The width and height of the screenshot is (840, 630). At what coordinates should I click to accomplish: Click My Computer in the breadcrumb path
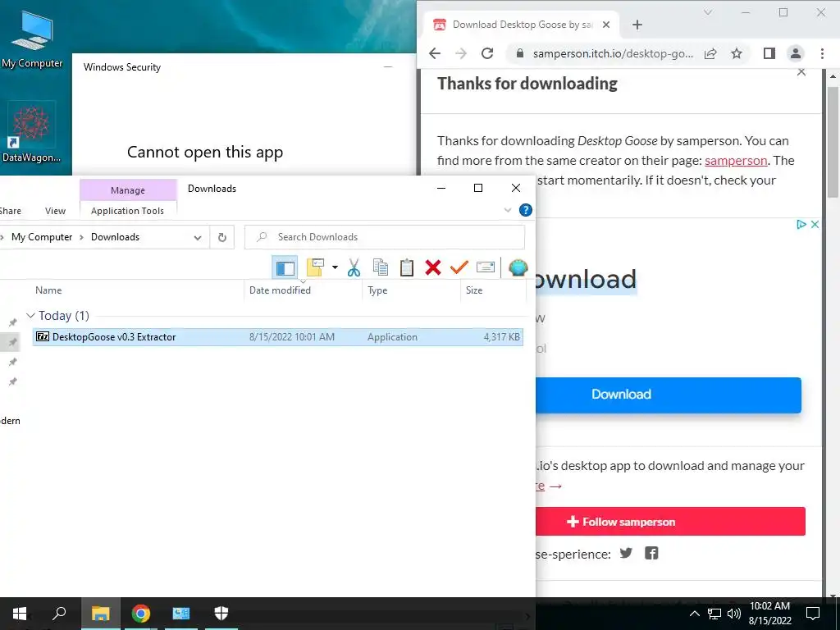[x=42, y=237]
